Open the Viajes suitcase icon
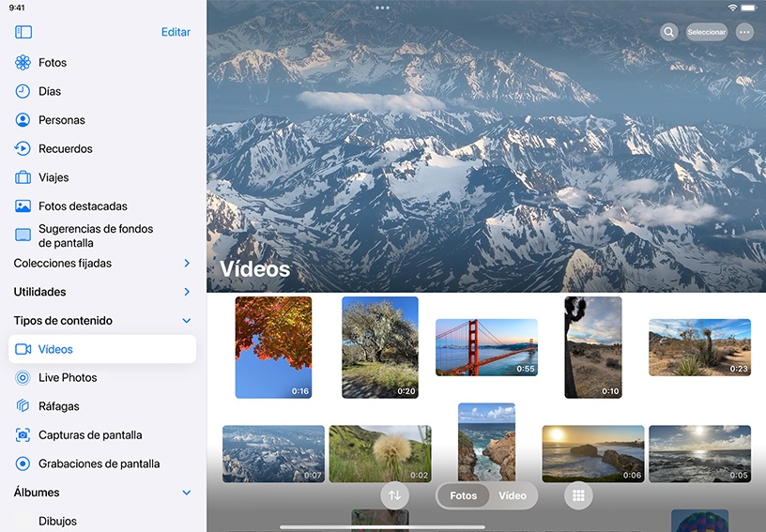This screenshot has width=766, height=532. click(23, 177)
